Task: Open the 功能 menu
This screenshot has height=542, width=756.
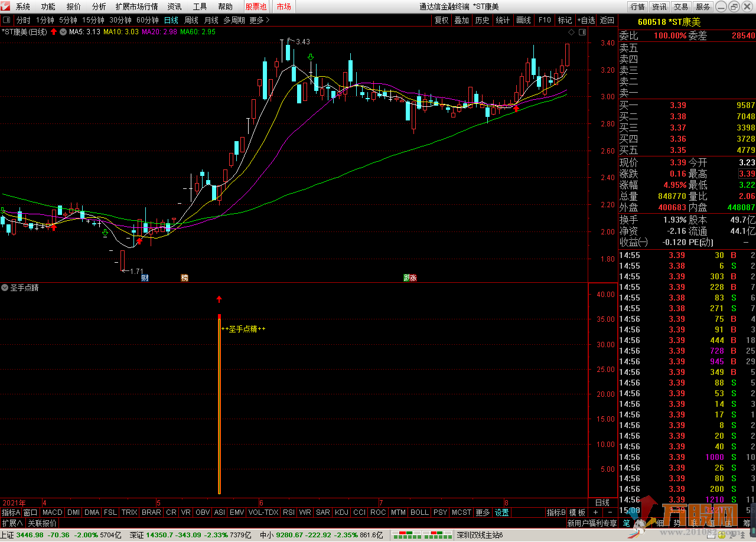Action: point(48,6)
